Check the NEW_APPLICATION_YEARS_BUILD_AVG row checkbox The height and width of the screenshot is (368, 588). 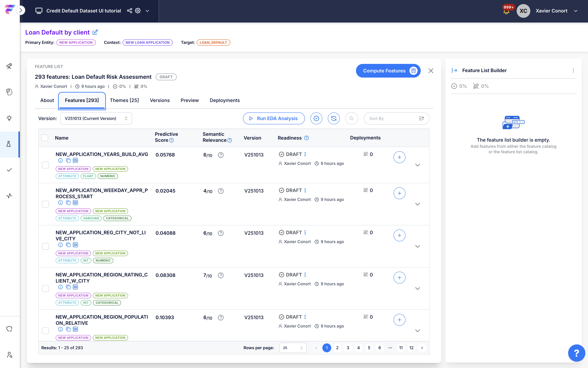[x=45, y=165]
